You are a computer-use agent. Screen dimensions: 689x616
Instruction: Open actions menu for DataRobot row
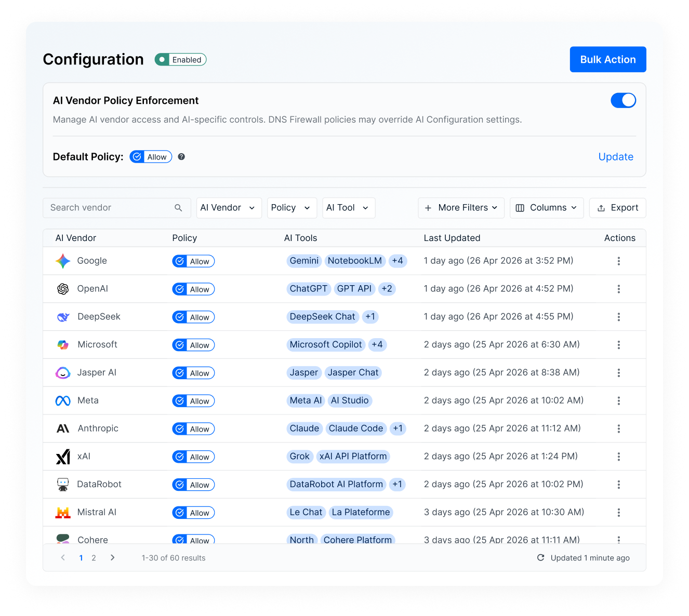click(x=618, y=485)
